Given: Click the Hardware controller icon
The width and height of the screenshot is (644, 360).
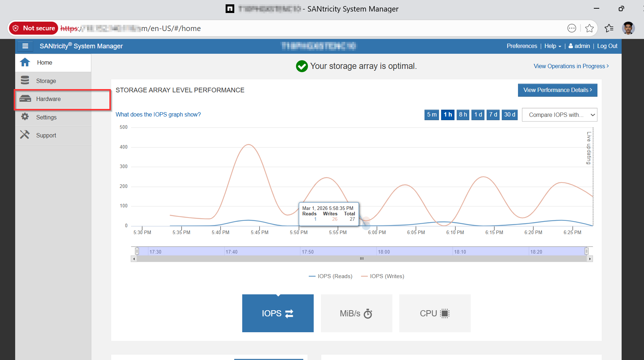Looking at the screenshot, I should tap(25, 99).
